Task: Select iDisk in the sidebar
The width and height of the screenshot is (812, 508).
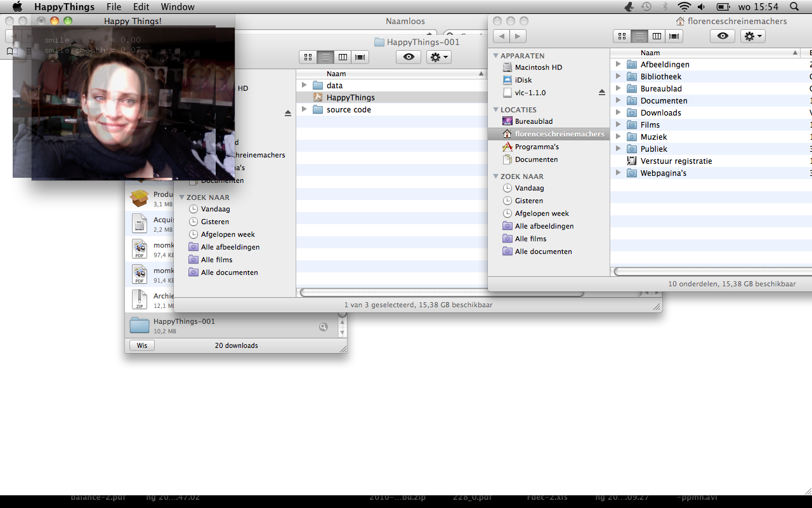Action: coord(523,80)
